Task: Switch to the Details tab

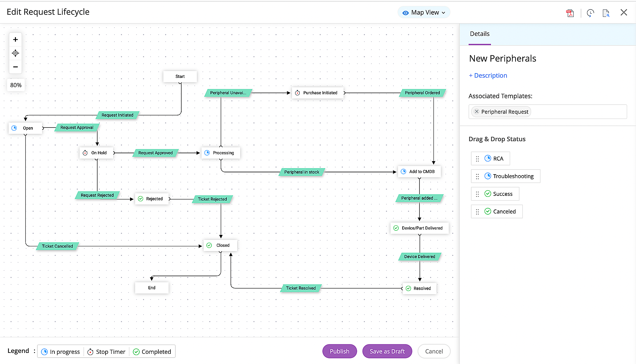Action: (x=480, y=34)
